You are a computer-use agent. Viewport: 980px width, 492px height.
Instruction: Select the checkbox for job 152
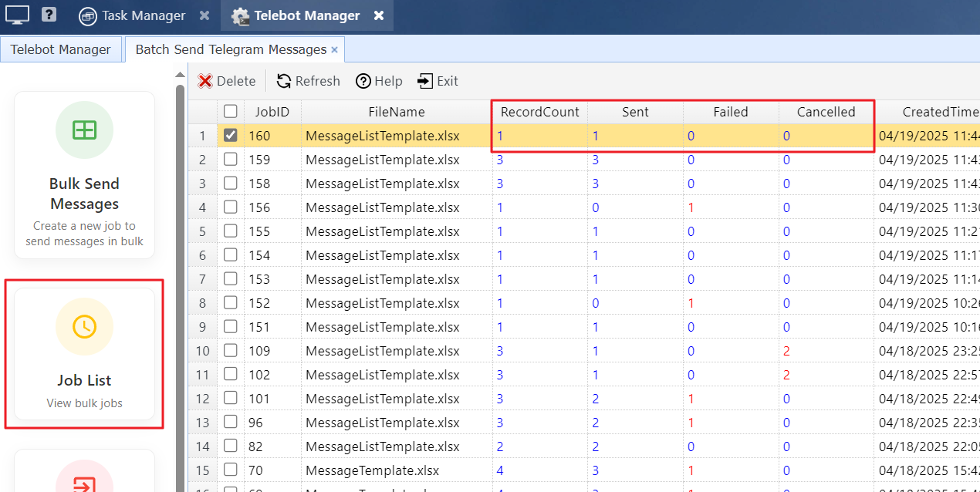[x=230, y=303]
